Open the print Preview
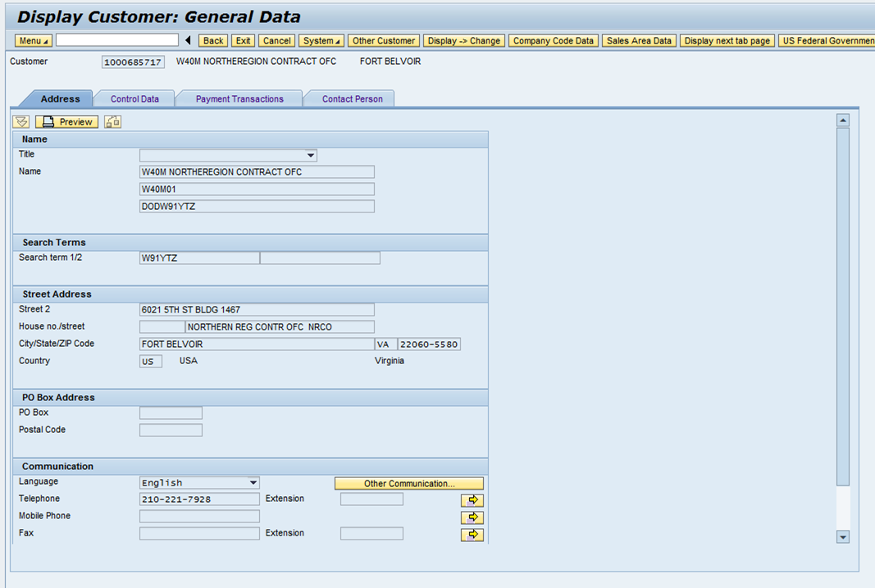Screen dimensions: 875x588 click(66, 121)
